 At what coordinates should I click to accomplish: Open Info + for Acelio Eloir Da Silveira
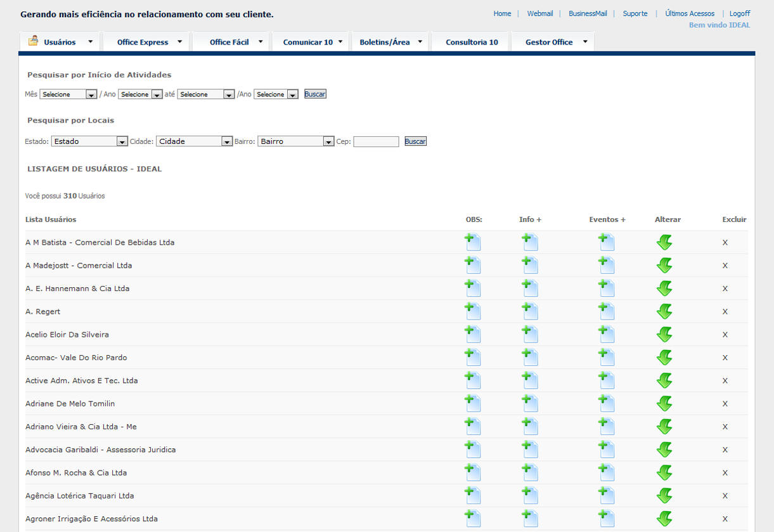(530, 334)
